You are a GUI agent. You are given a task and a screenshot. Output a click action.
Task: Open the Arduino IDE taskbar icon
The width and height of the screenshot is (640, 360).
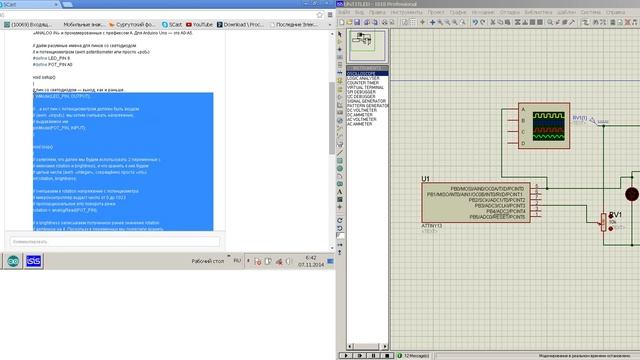point(13,261)
